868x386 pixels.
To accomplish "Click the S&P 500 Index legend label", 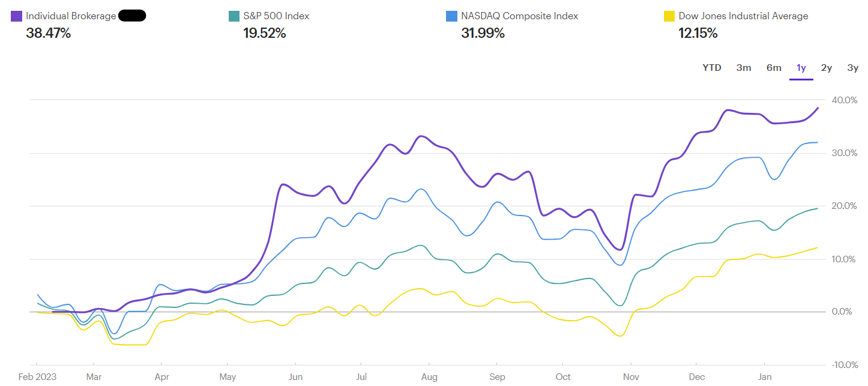I will click(276, 16).
